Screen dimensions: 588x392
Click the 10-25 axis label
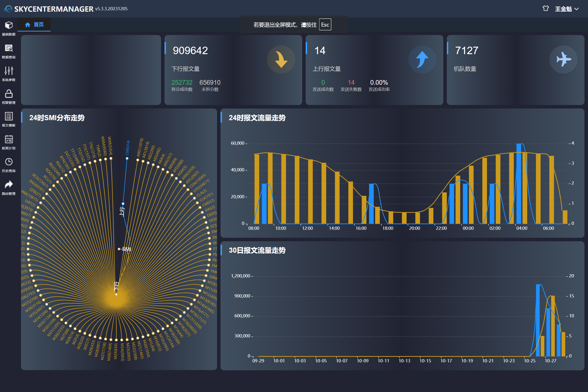tap(529, 361)
